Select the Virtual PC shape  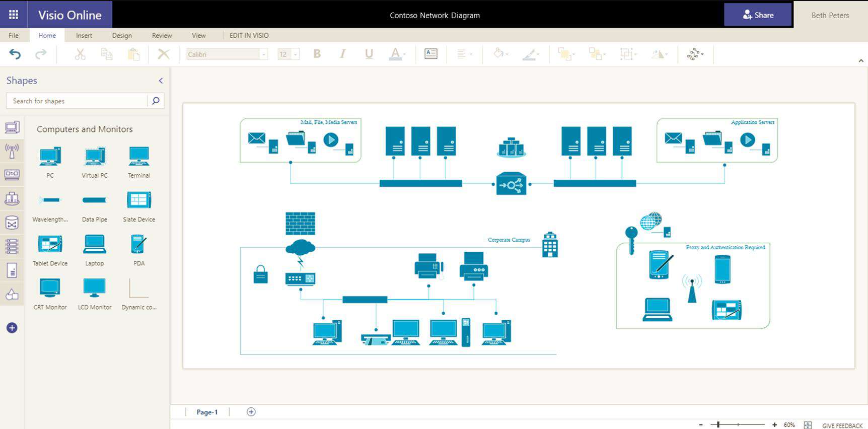pos(95,162)
